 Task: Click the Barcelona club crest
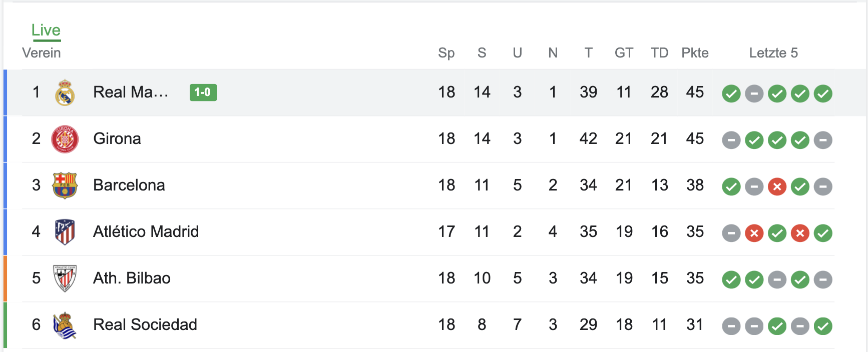tap(65, 185)
